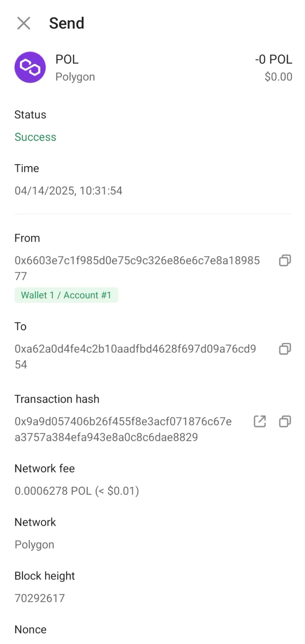Select the copy icon beside the transaction hash

click(x=285, y=421)
